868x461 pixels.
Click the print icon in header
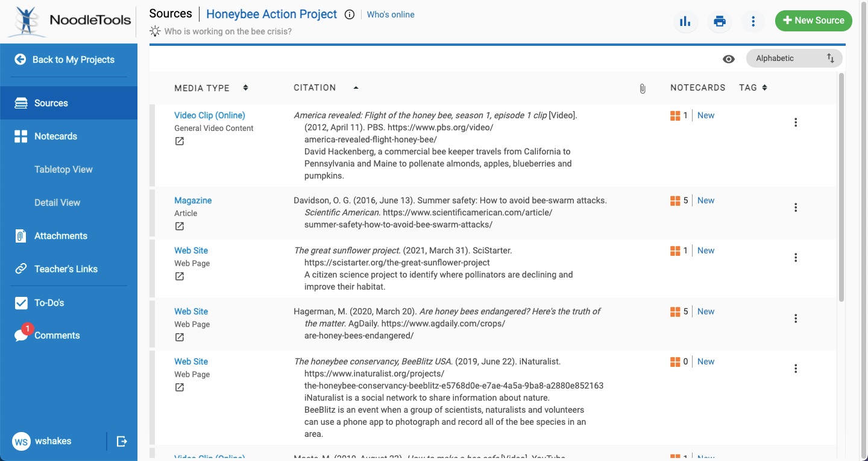coord(719,22)
